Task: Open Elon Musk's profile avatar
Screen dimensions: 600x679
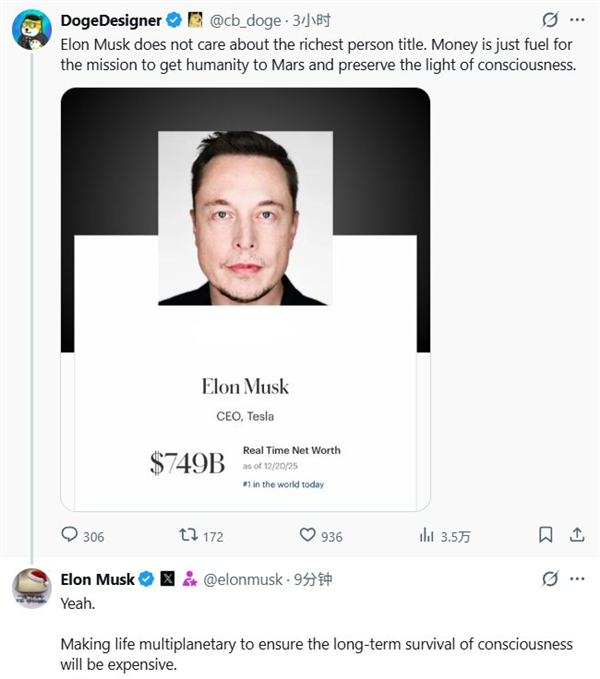Action: (x=31, y=587)
